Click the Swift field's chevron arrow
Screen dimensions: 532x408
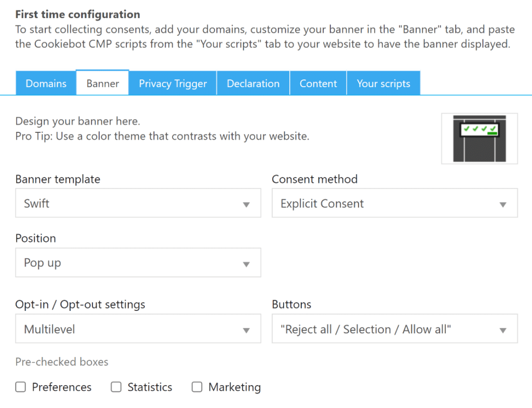click(246, 203)
